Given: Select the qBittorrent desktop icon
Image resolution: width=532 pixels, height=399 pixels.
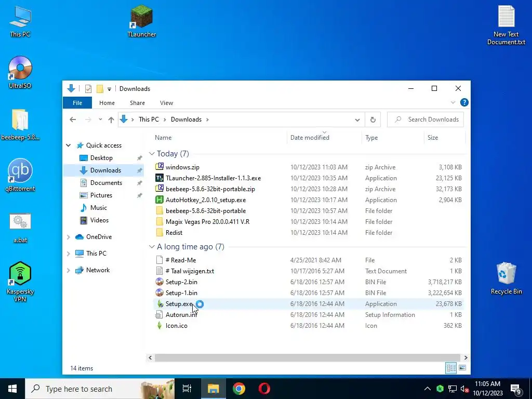Looking at the screenshot, I should coord(20,175).
